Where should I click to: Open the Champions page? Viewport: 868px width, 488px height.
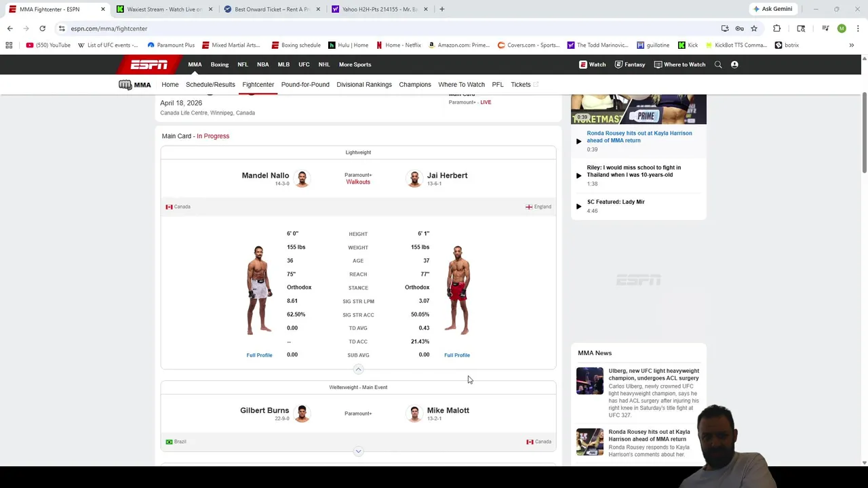tap(415, 85)
